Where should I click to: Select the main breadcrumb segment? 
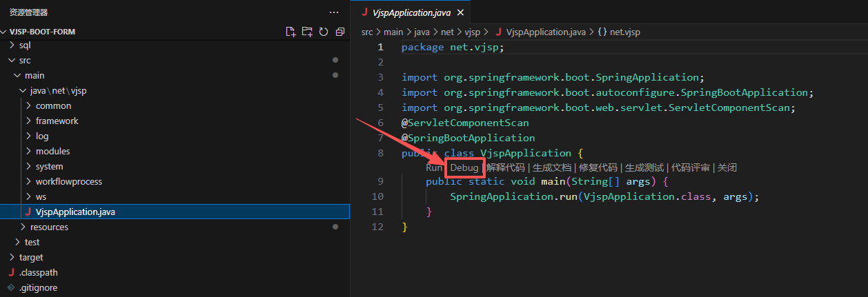[x=393, y=32]
